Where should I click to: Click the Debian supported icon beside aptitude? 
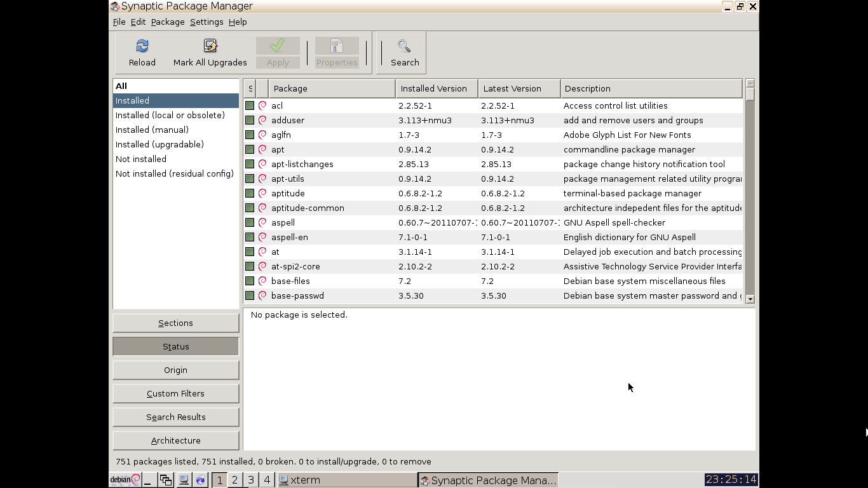(x=262, y=194)
